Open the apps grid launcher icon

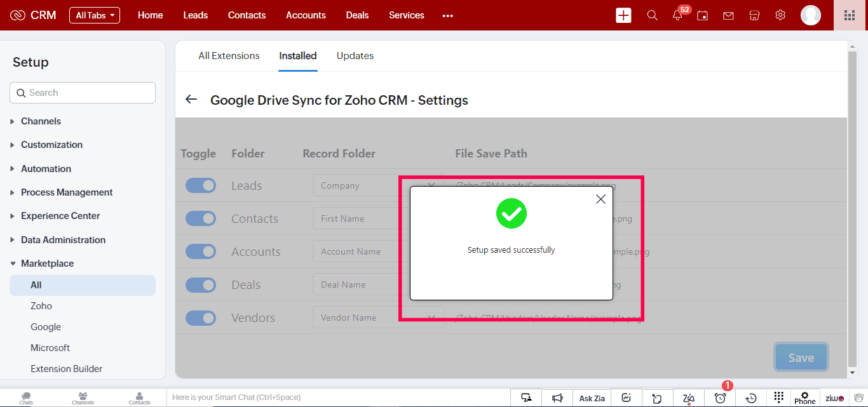pyautogui.click(x=850, y=15)
